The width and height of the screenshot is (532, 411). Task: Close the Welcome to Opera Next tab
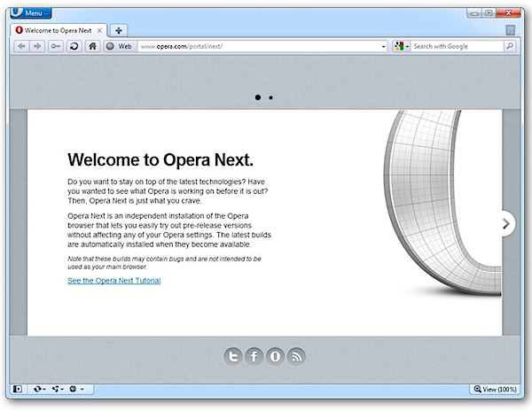point(99,30)
